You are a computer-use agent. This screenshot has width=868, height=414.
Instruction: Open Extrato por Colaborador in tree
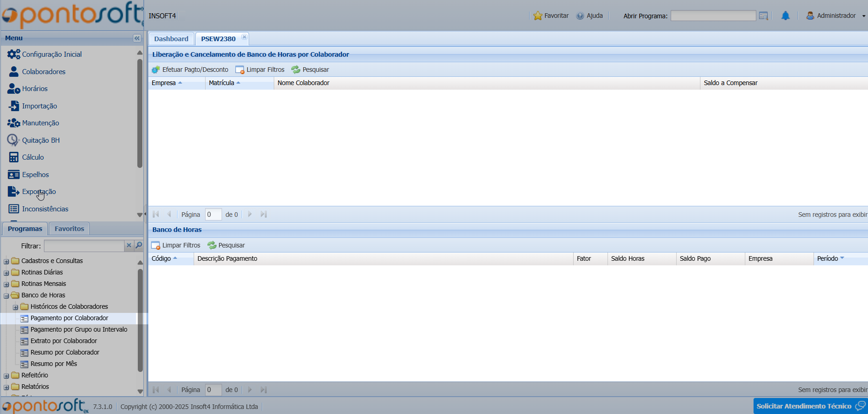point(64,341)
